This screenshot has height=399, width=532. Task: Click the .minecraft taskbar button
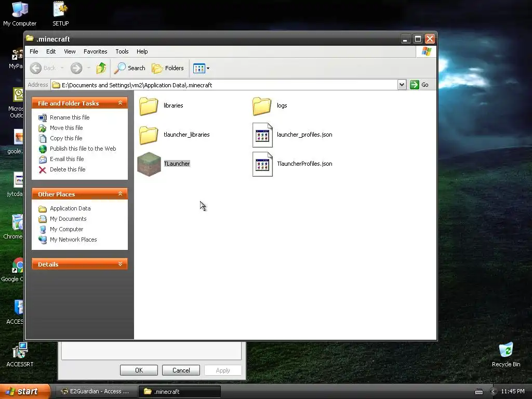[x=179, y=392]
